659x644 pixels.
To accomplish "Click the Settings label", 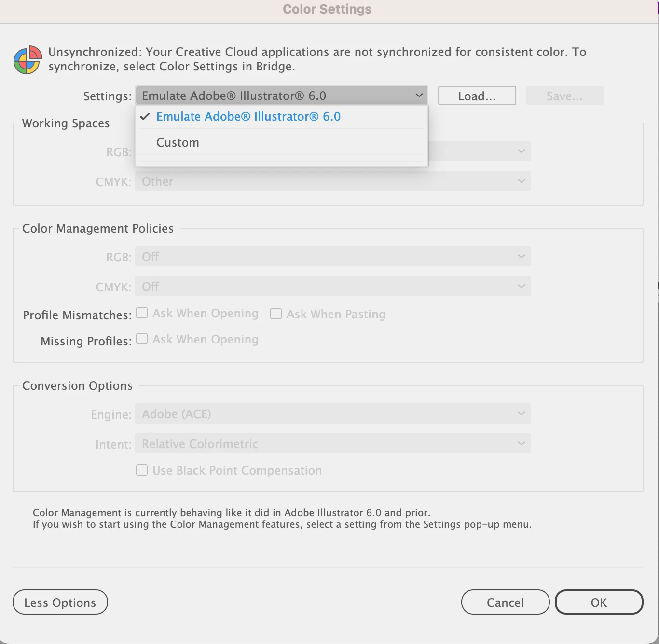I will 107,96.
